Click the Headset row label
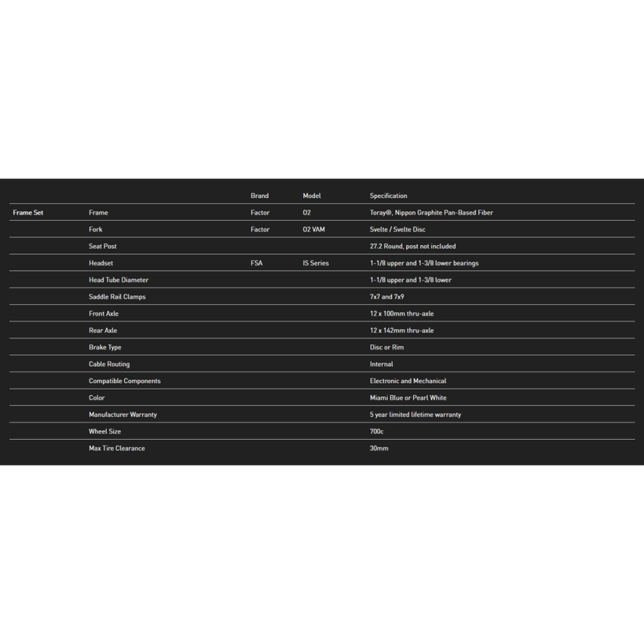Image resolution: width=644 pixels, height=644 pixels. click(101, 263)
